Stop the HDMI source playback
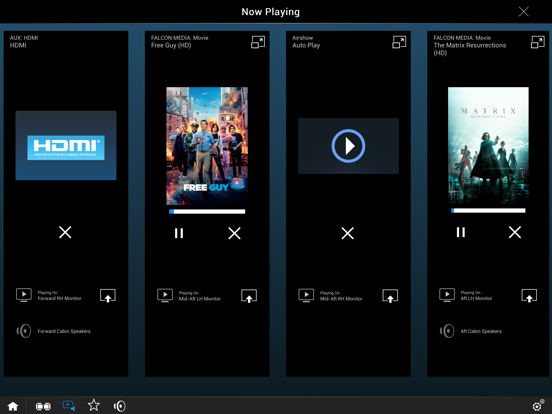The width and height of the screenshot is (552, 414). [65, 232]
